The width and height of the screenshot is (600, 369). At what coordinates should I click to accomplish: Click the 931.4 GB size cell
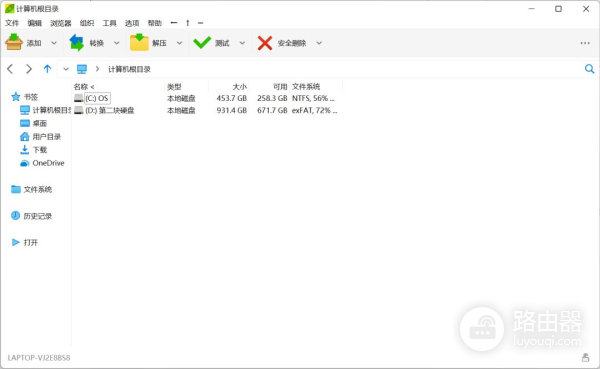(x=232, y=111)
